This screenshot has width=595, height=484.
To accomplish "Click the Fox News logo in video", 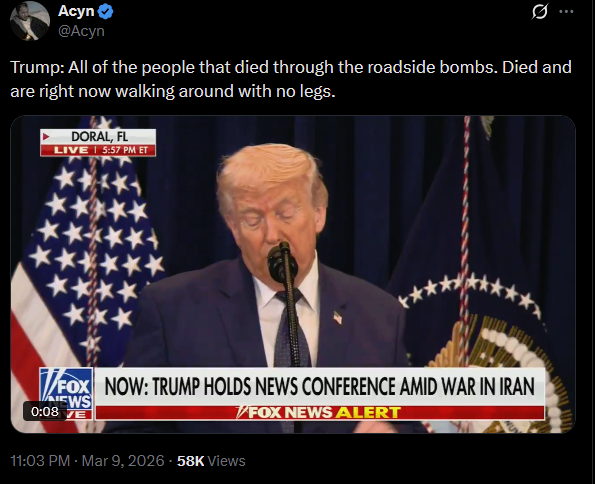I will [66, 393].
